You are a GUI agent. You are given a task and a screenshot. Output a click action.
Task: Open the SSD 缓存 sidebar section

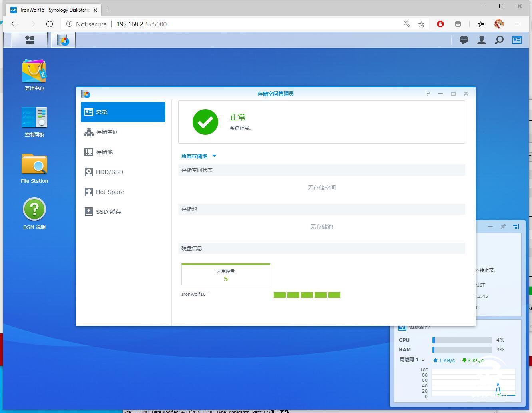[108, 212]
